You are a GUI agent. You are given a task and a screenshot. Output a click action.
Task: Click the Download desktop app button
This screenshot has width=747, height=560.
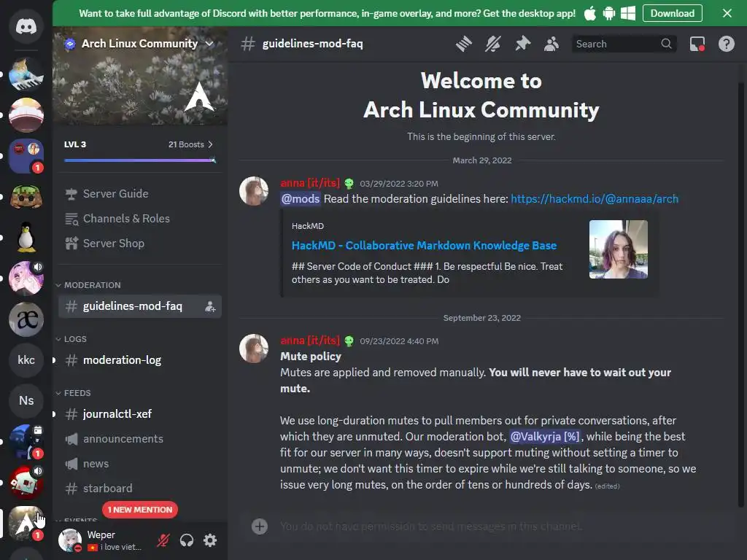point(672,13)
